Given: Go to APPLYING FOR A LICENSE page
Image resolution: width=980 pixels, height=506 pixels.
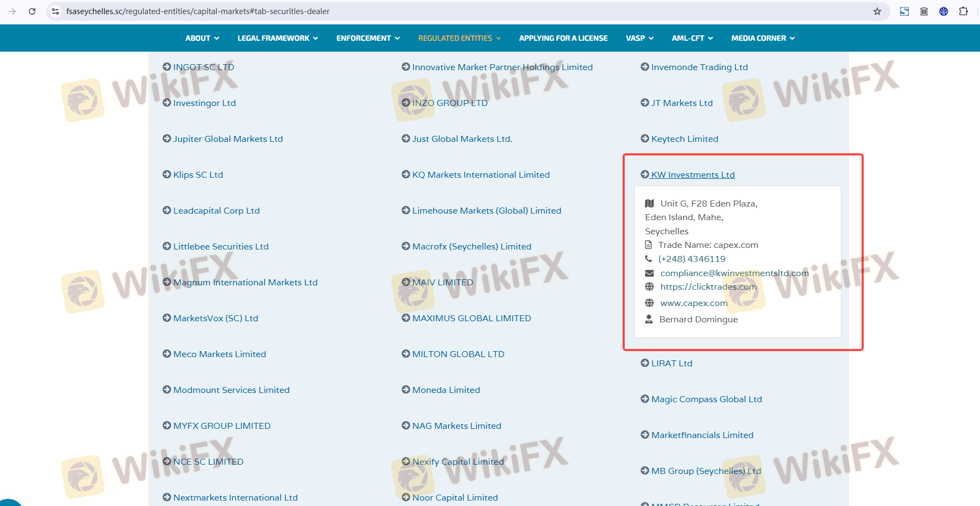Looking at the screenshot, I should click(x=563, y=38).
